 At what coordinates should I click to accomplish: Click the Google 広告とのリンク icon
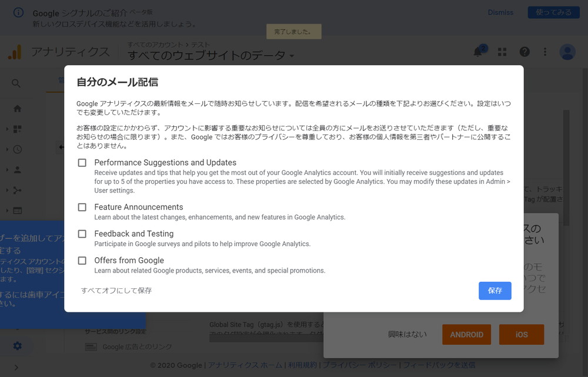click(91, 346)
